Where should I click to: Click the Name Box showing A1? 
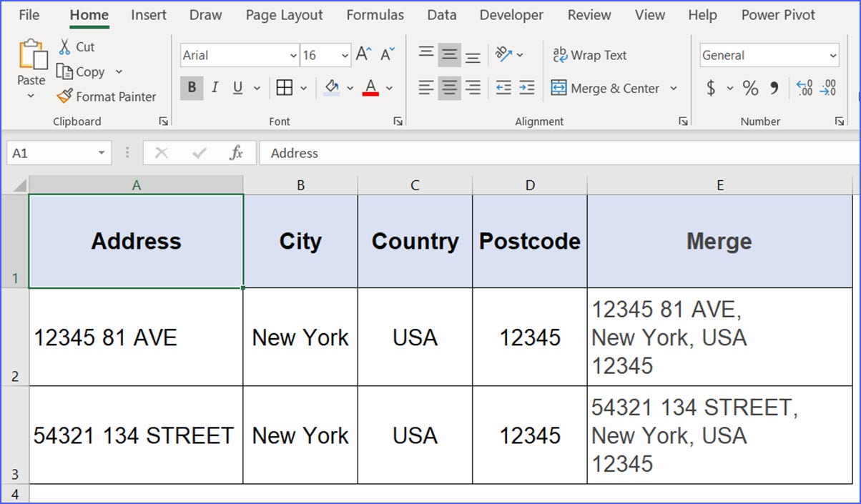click(x=50, y=153)
